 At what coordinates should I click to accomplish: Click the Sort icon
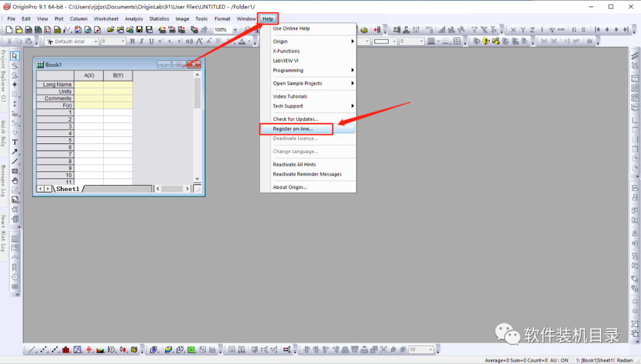click(416, 30)
